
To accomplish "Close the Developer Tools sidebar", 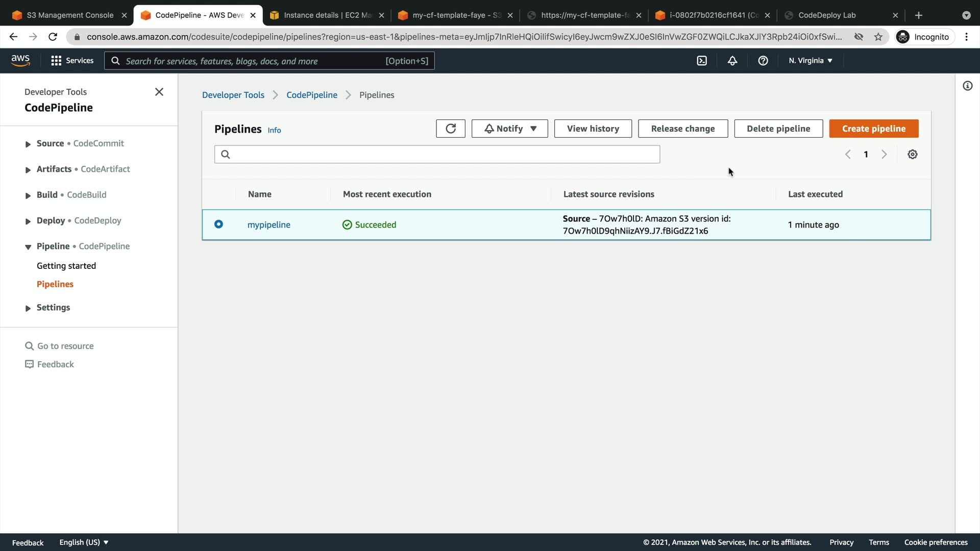I will [159, 92].
